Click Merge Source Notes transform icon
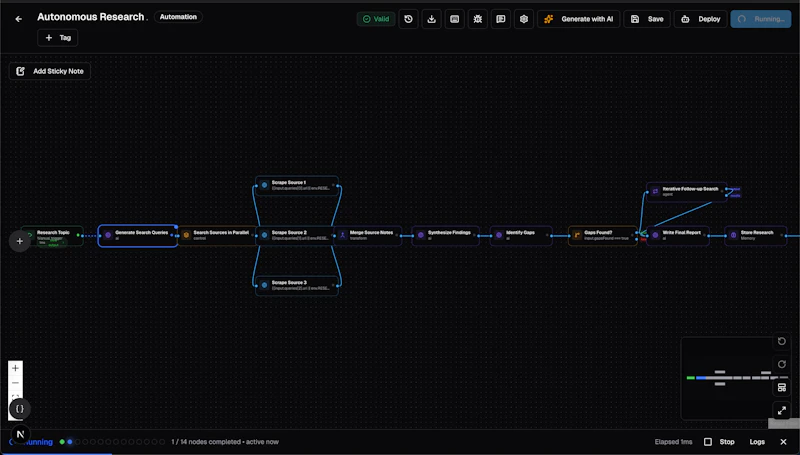The width and height of the screenshot is (800, 455). pyautogui.click(x=342, y=235)
